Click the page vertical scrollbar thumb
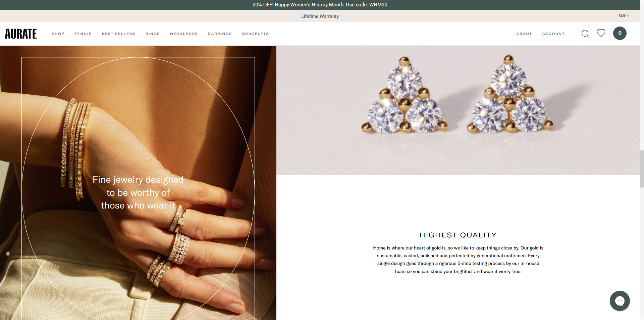 click(642, 169)
